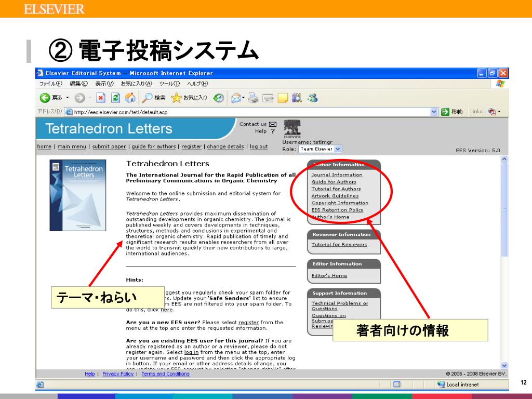Click the IE Back arrow icon
Viewport: 532px width, 399px height.
[x=45, y=98]
